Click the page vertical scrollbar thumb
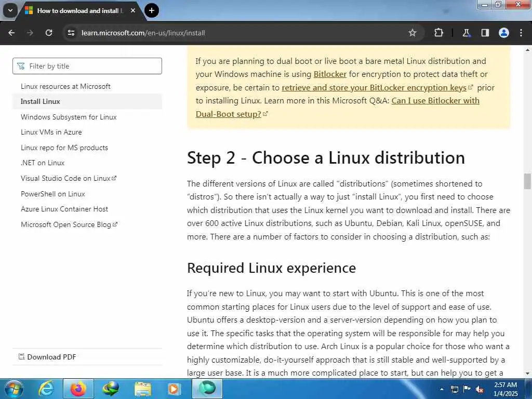The width and height of the screenshot is (532, 399). [x=527, y=181]
